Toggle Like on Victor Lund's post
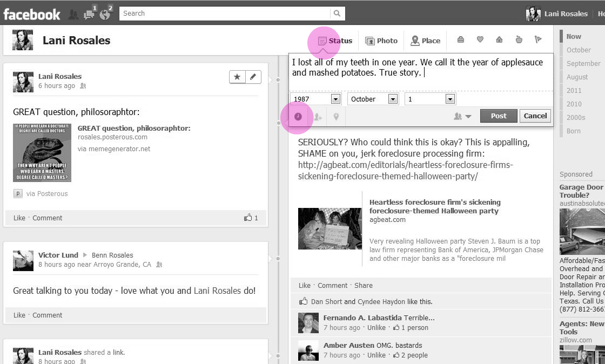The width and height of the screenshot is (605, 364). click(x=19, y=315)
